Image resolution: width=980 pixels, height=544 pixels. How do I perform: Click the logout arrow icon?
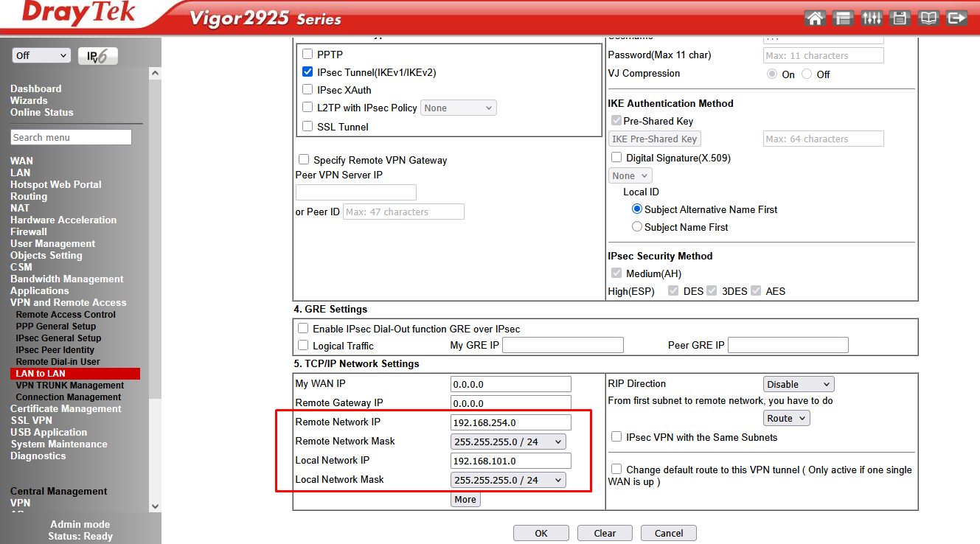956,18
